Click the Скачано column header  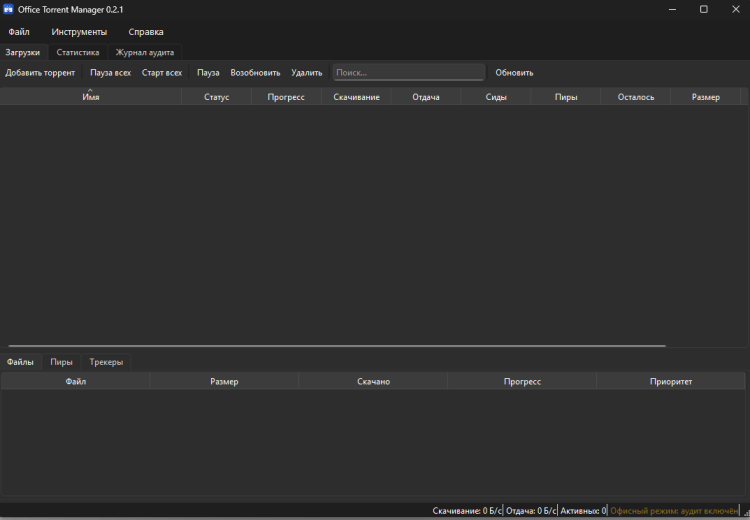point(373,381)
